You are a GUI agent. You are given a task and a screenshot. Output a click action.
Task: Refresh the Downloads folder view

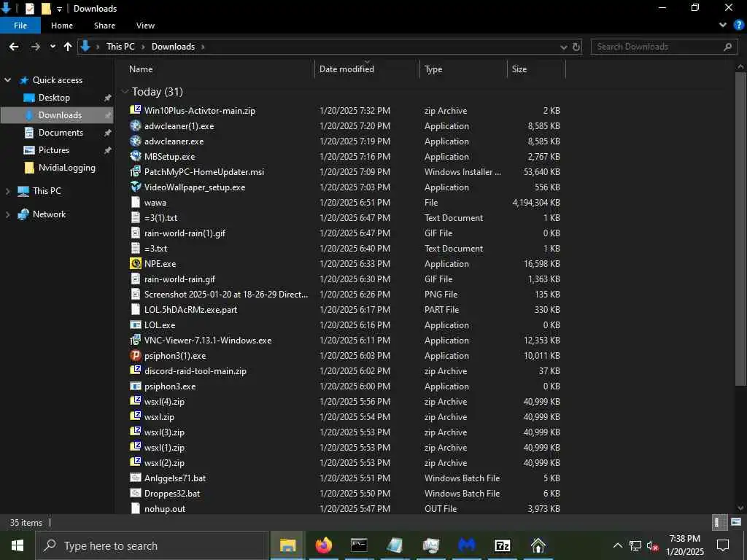576,47
